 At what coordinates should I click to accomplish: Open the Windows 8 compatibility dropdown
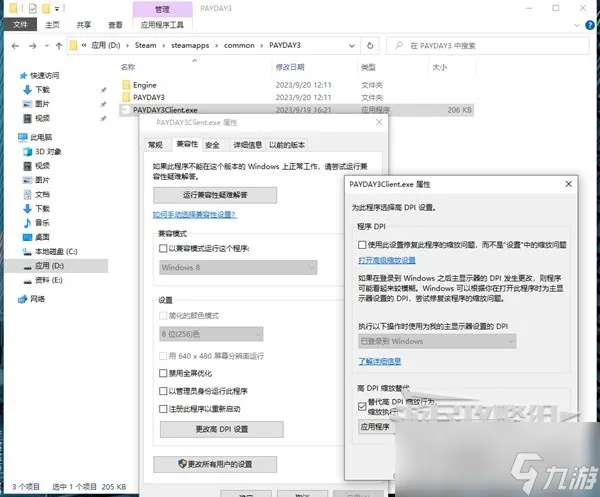tap(238, 267)
